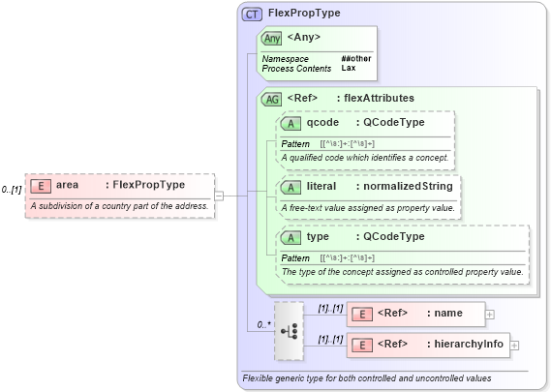Expand the name element reference

pyautogui.click(x=489, y=315)
